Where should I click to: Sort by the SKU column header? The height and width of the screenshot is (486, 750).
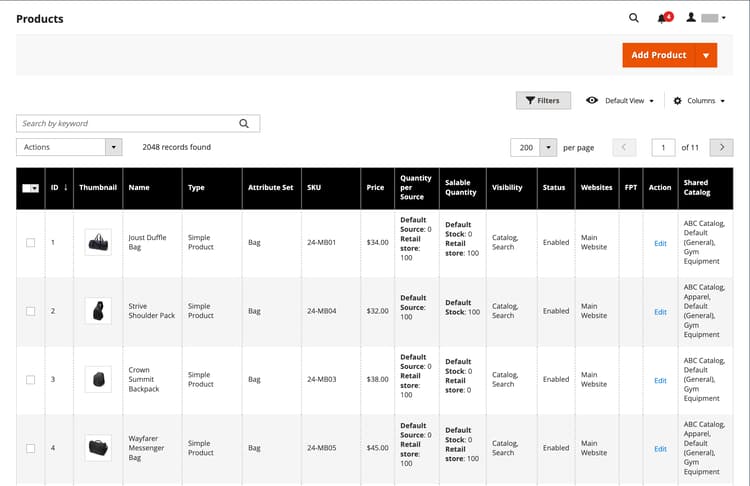pos(331,188)
